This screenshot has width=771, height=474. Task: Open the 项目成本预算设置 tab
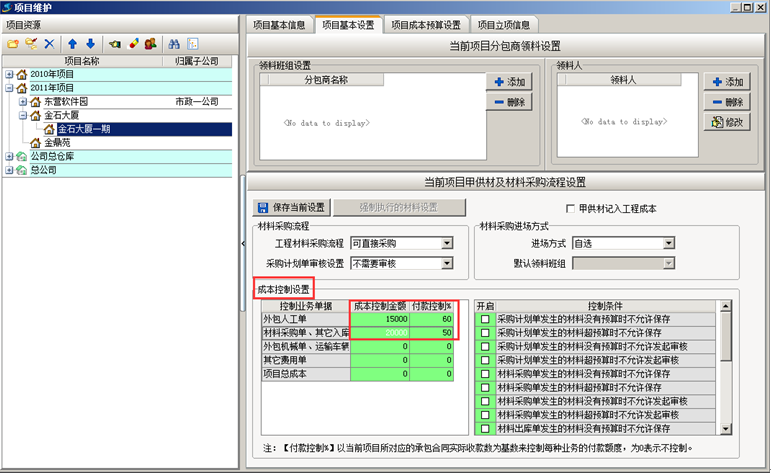[x=425, y=25]
